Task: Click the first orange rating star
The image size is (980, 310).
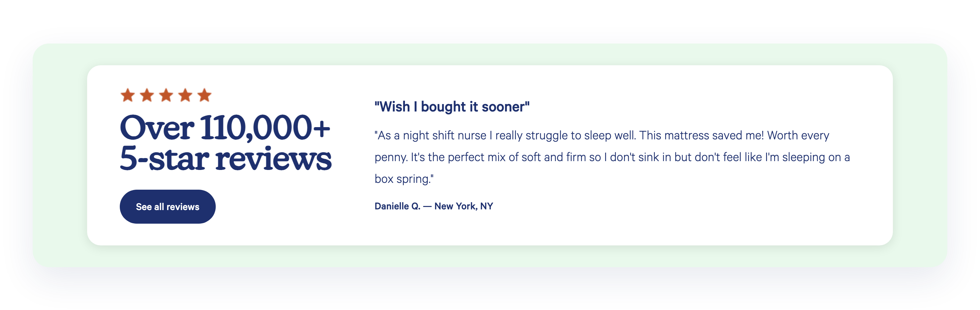Action: coord(128,95)
